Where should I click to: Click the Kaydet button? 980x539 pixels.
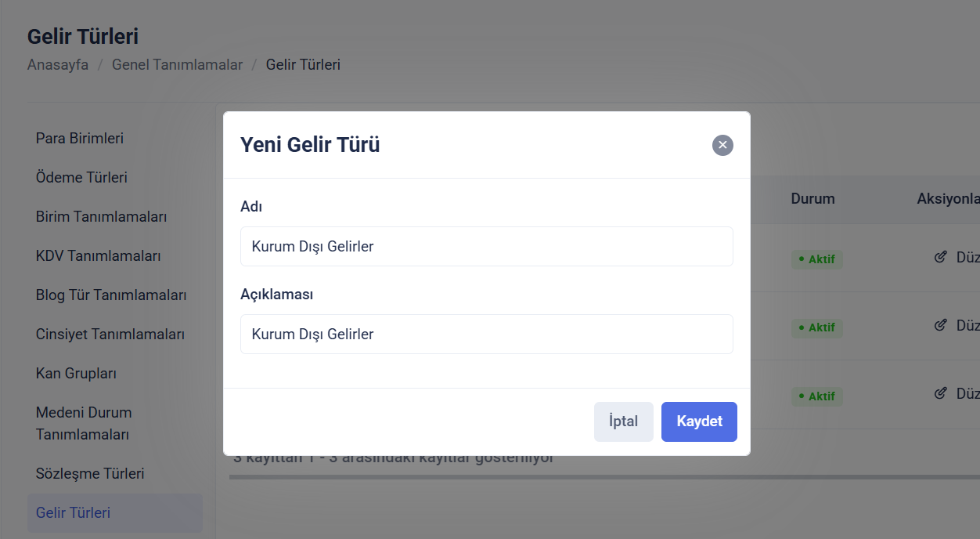pyautogui.click(x=699, y=421)
